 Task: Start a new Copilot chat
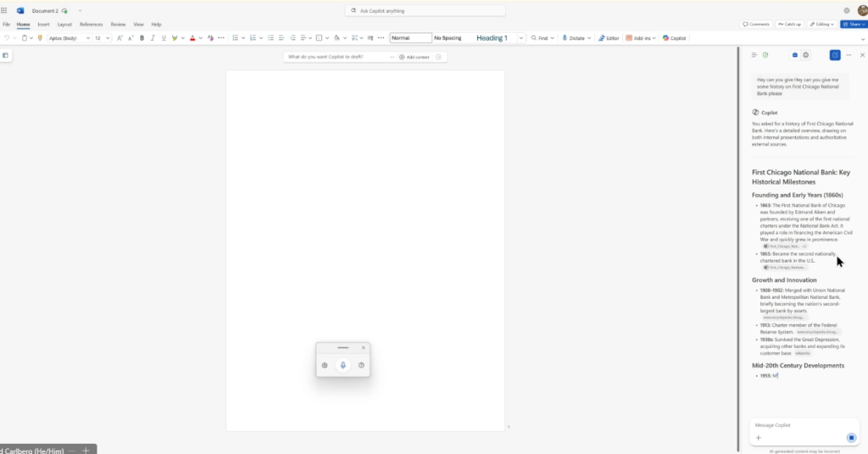[x=835, y=55]
